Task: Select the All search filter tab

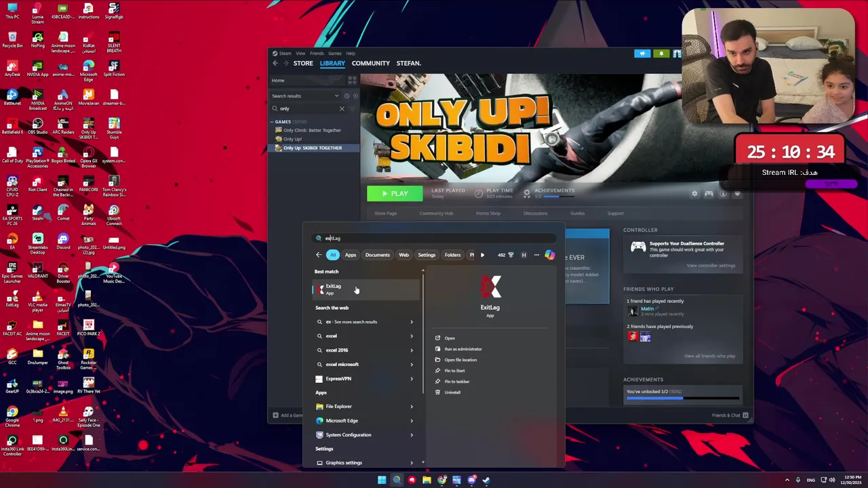Action: point(333,255)
